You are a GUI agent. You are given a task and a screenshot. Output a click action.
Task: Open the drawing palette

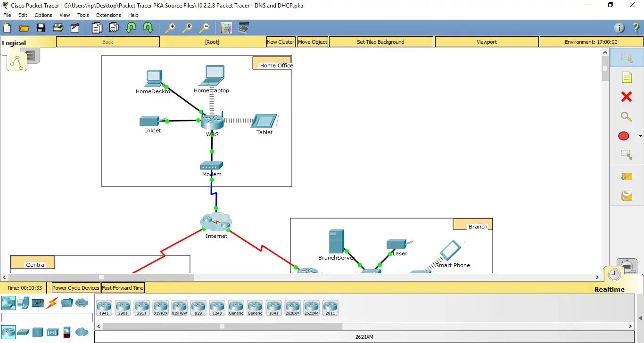(x=226, y=28)
